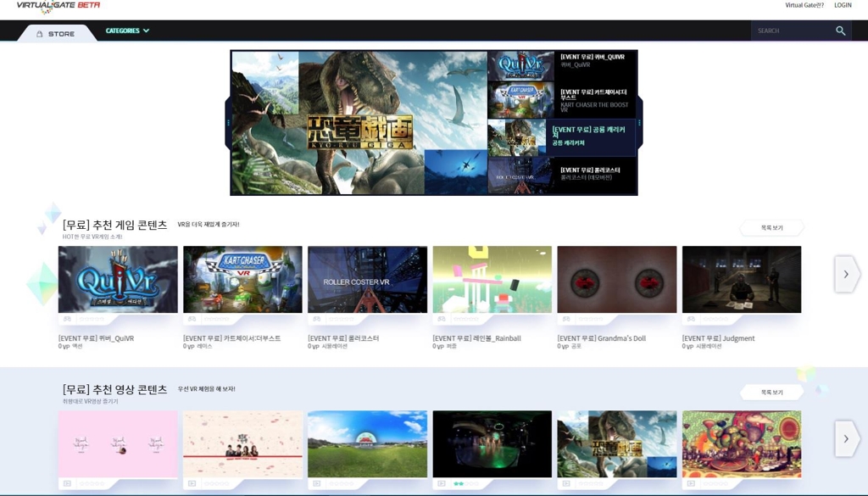This screenshot has width=868, height=496.
Task: Click the Kyo-Ryu Giga main banner image
Action: point(359,123)
